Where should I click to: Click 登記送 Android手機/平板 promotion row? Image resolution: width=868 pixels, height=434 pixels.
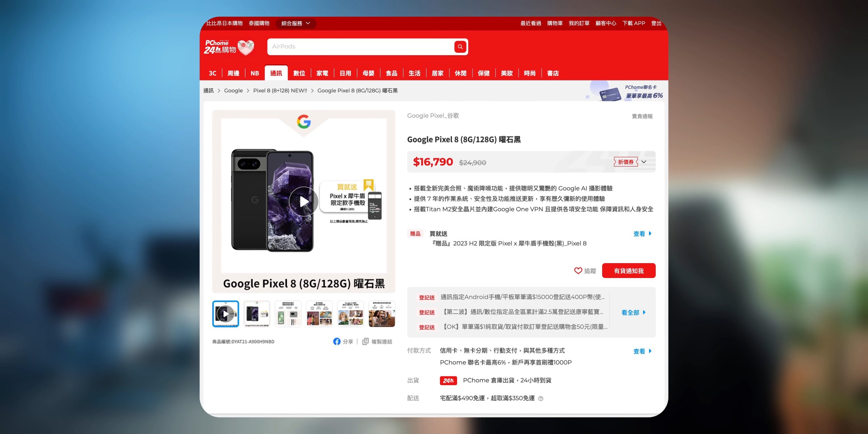point(511,297)
